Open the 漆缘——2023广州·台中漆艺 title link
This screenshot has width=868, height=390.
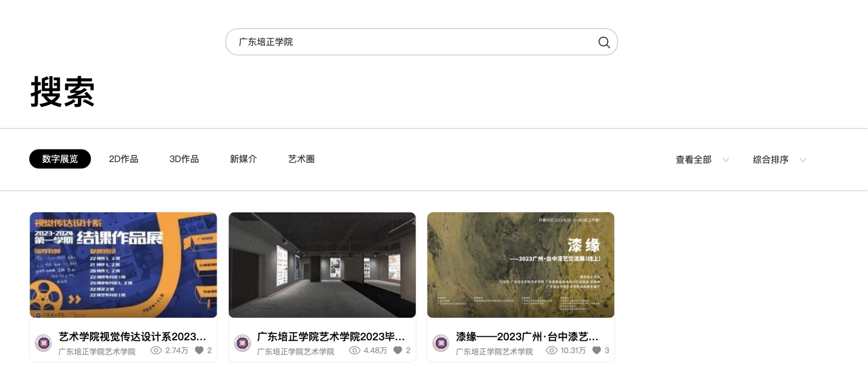click(x=527, y=336)
